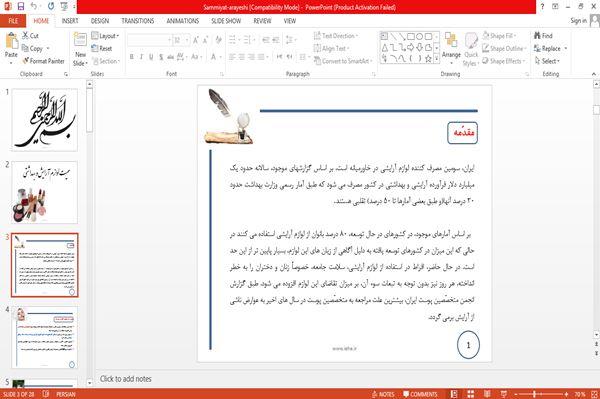
Task: Increase font size
Action: click(x=196, y=40)
